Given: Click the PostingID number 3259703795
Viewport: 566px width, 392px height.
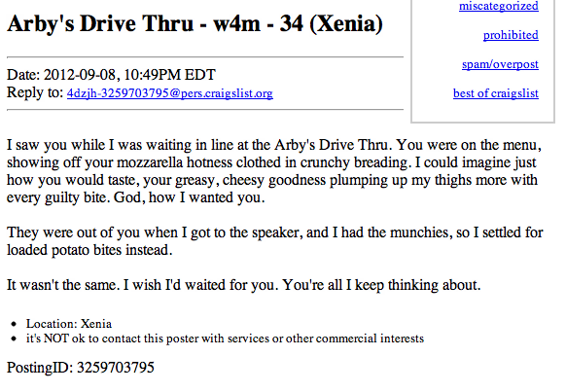Looking at the screenshot, I should tap(116, 368).
